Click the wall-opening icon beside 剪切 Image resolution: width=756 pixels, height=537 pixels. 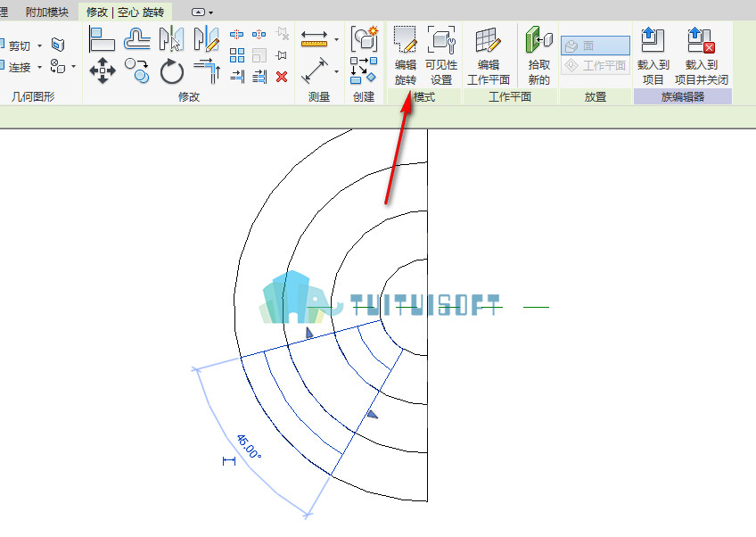click(x=58, y=45)
